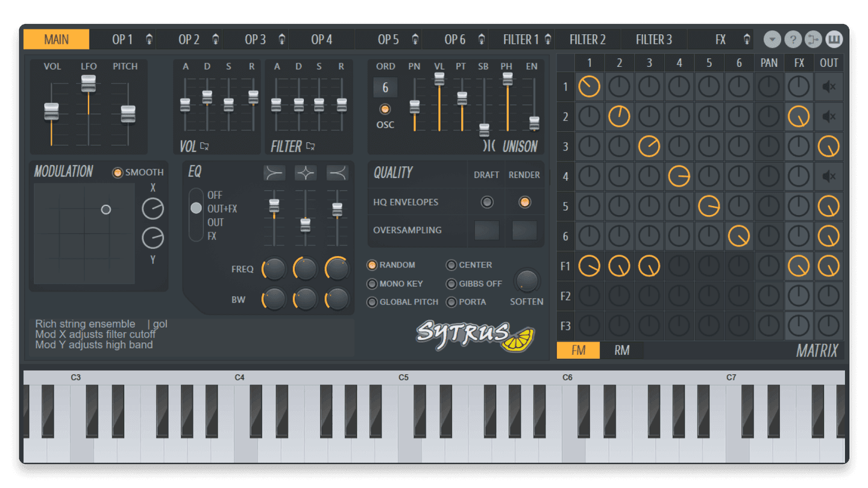Viewport: 868px width, 488px height.
Task: Enable the MONO KEY option
Action: point(373,284)
